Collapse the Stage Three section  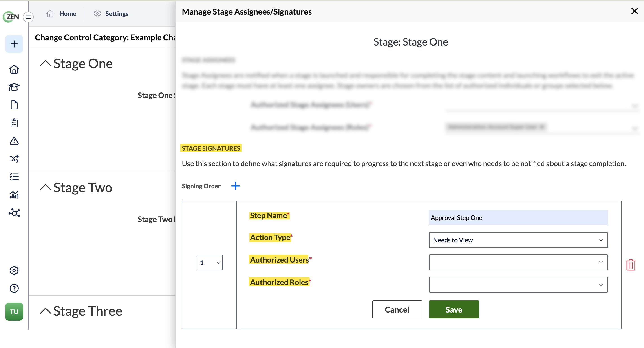46,311
